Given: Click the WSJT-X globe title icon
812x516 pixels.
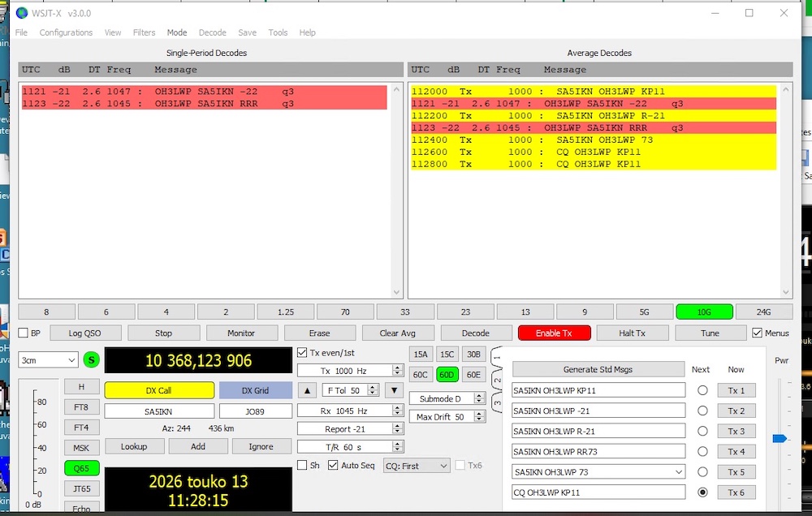Looking at the screenshot, I should 22,13.
